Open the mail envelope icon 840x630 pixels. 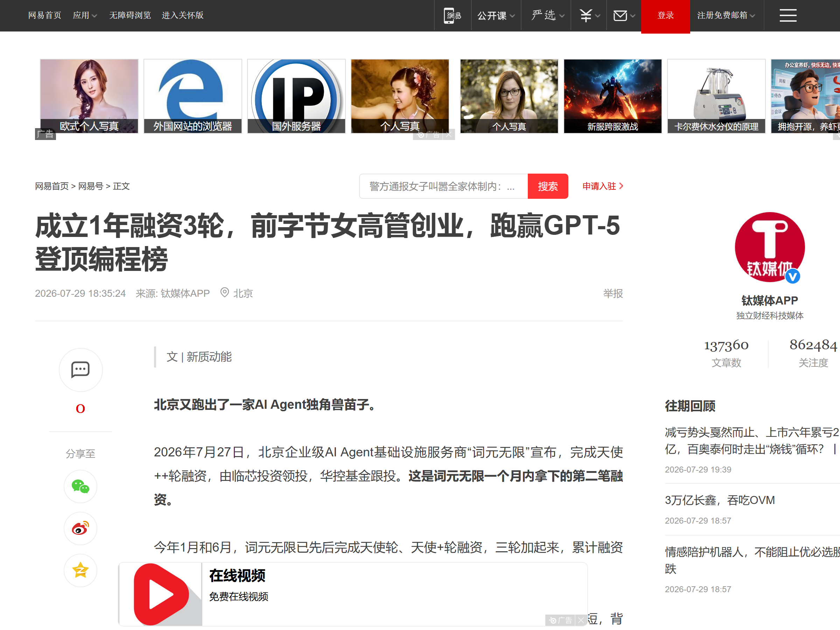(x=620, y=15)
